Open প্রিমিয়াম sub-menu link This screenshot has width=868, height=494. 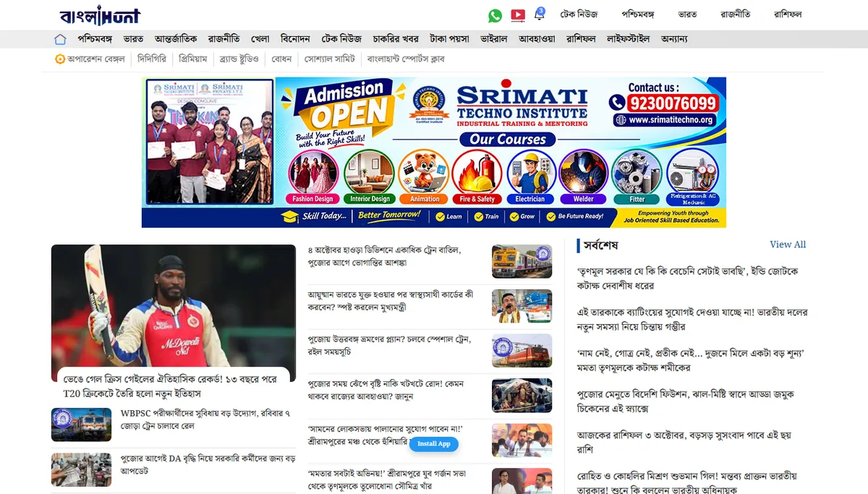[x=193, y=59]
